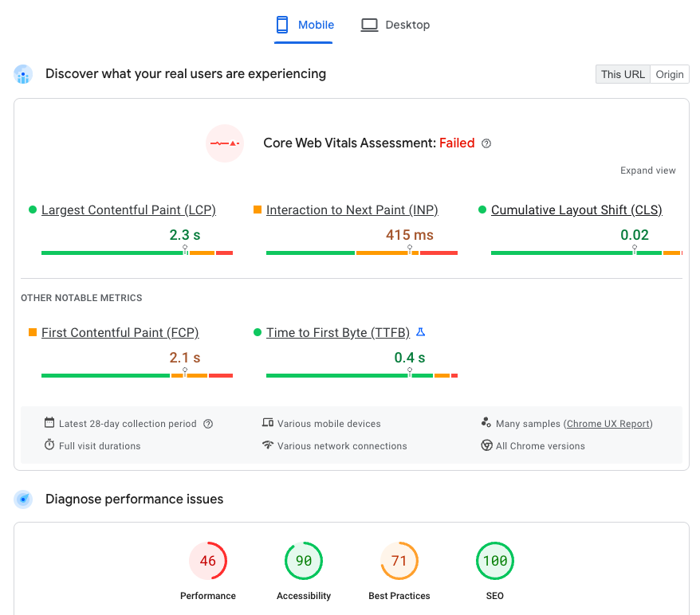Click the calendar icon by collection period
The height and width of the screenshot is (615, 700).
(x=49, y=422)
